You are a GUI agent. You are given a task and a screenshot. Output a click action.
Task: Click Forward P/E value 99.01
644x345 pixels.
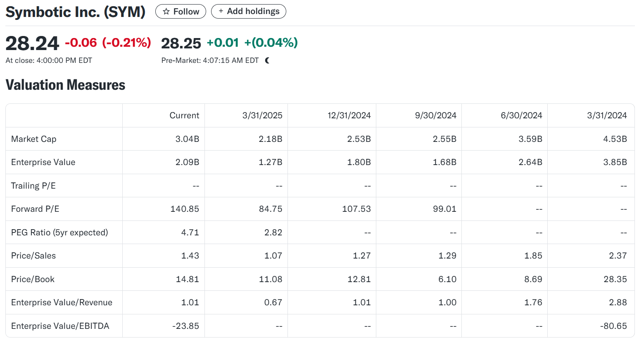point(444,209)
